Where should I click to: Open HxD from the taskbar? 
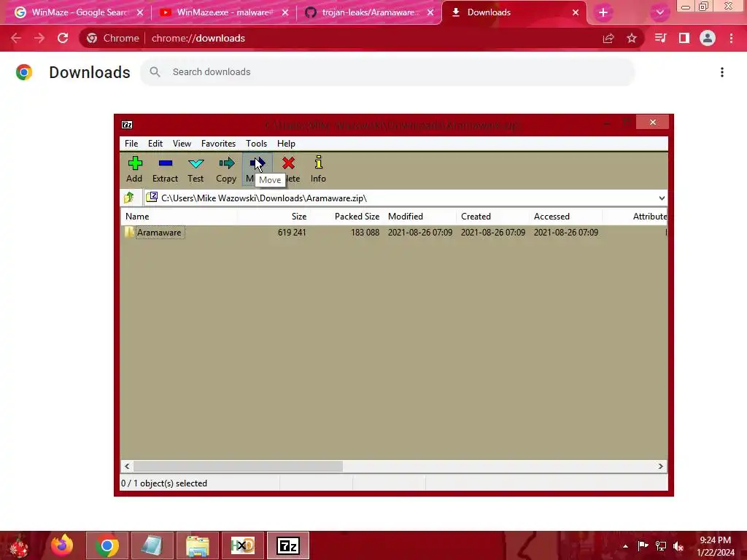(x=242, y=545)
